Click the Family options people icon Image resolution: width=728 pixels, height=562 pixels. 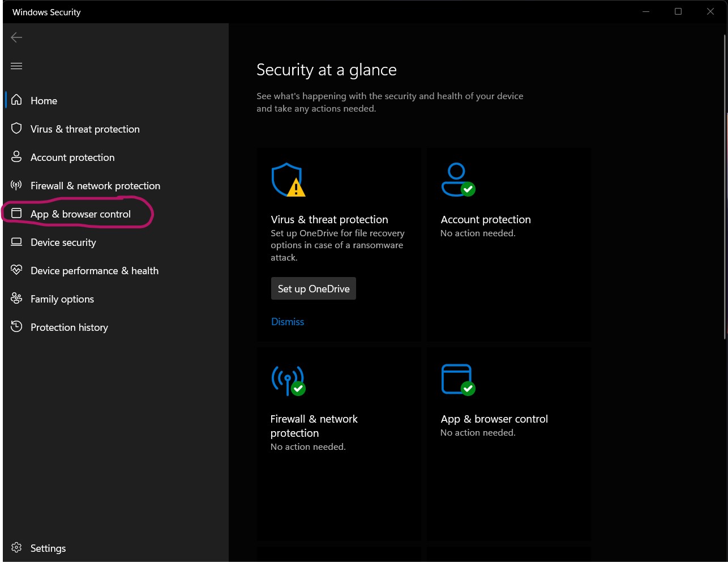click(17, 299)
